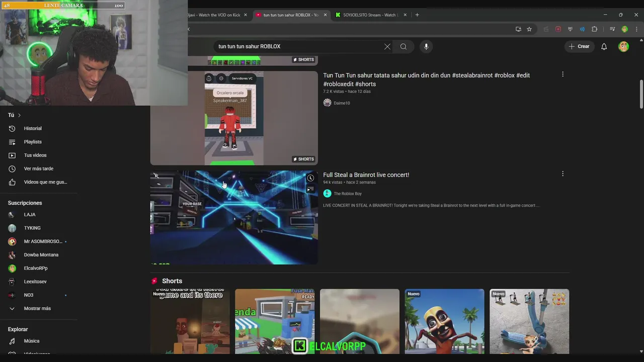Click Chrome profile avatar in toolbar
644x362 pixels.
pyautogui.click(x=624, y=29)
